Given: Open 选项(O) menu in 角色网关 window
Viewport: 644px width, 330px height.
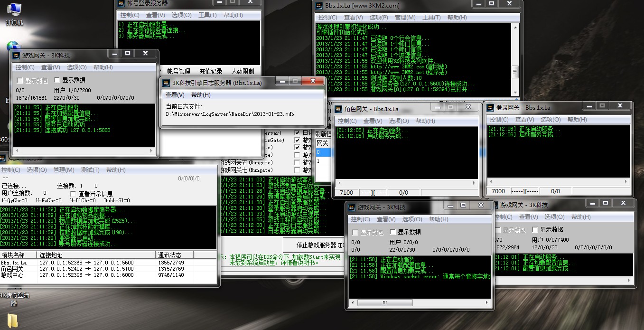Looking at the screenshot, I should (x=399, y=121).
